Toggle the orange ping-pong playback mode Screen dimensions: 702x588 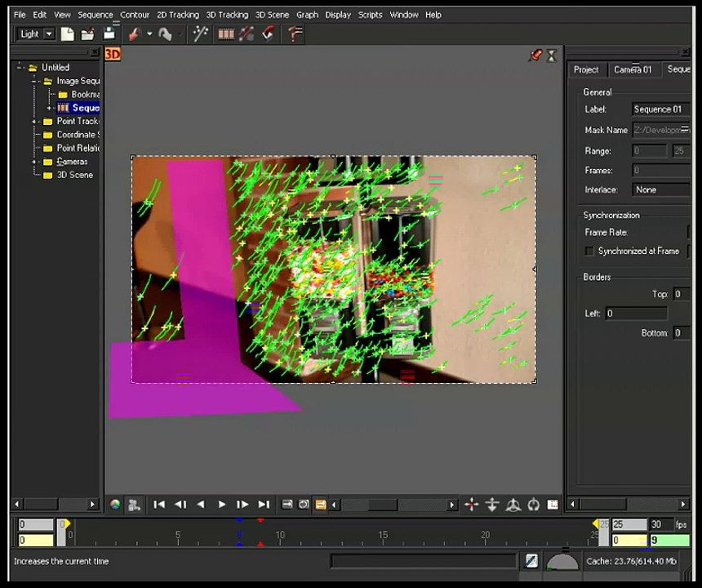321,505
